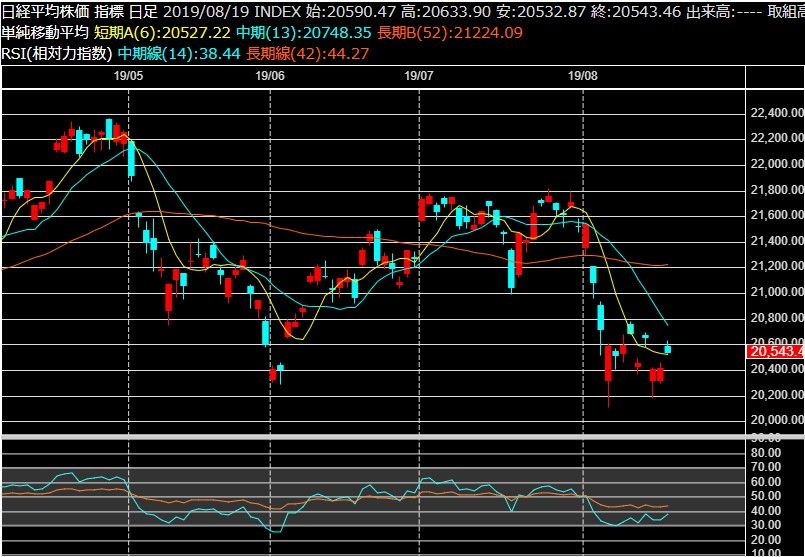Viewport: 805px width, 557px height.
Task: Click the 19/08 month label on the time axis
Action: click(x=583, y=76)
